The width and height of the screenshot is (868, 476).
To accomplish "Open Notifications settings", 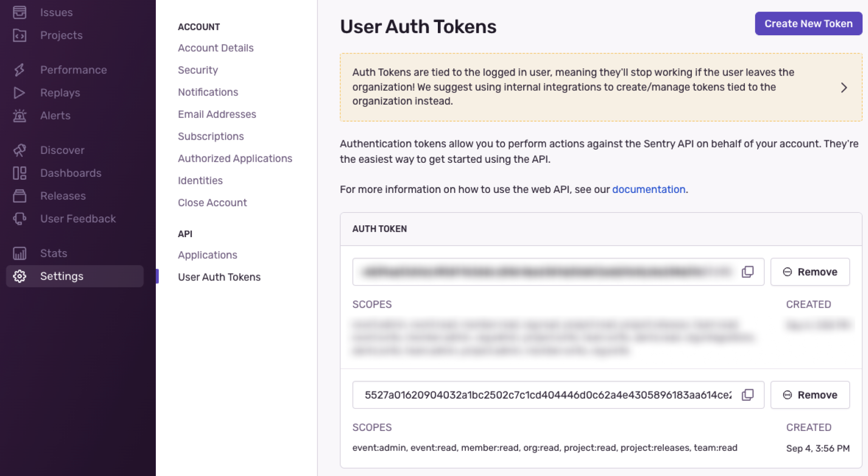I will tap(208, 92).
